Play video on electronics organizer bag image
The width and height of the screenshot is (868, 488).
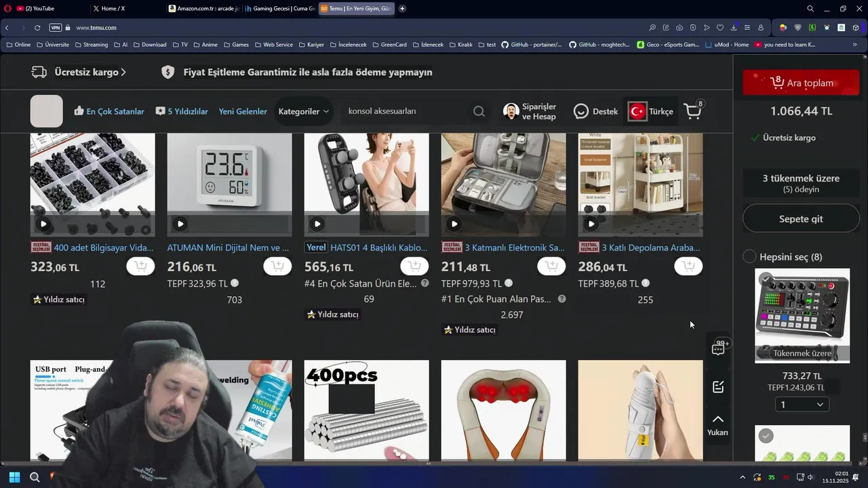(x=454, y=224)
